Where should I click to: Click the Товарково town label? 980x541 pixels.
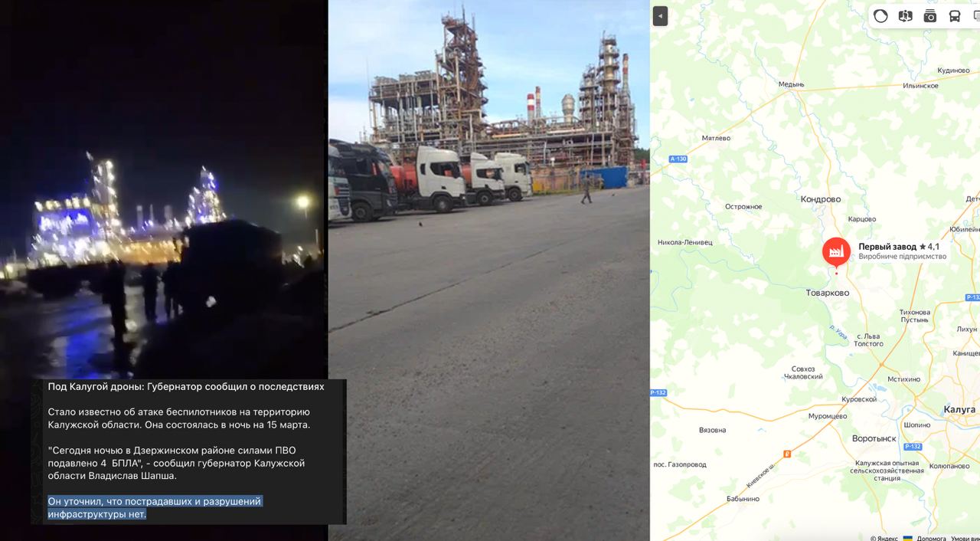coord(828,293)
